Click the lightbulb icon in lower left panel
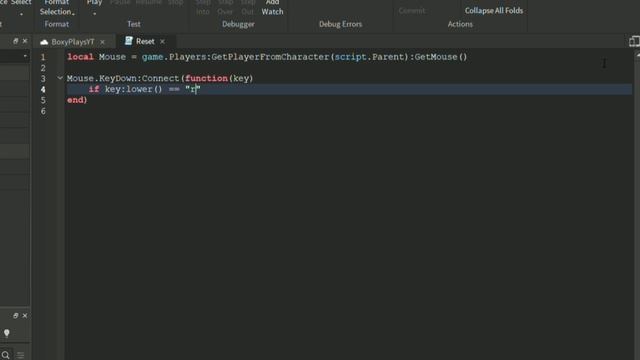Viewport: 640px width, 360px height. coord(7,333)
